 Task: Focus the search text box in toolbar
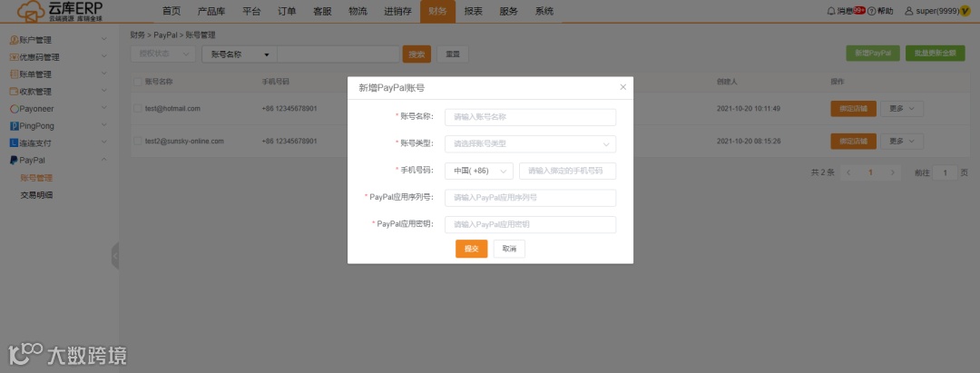(338, 54)
